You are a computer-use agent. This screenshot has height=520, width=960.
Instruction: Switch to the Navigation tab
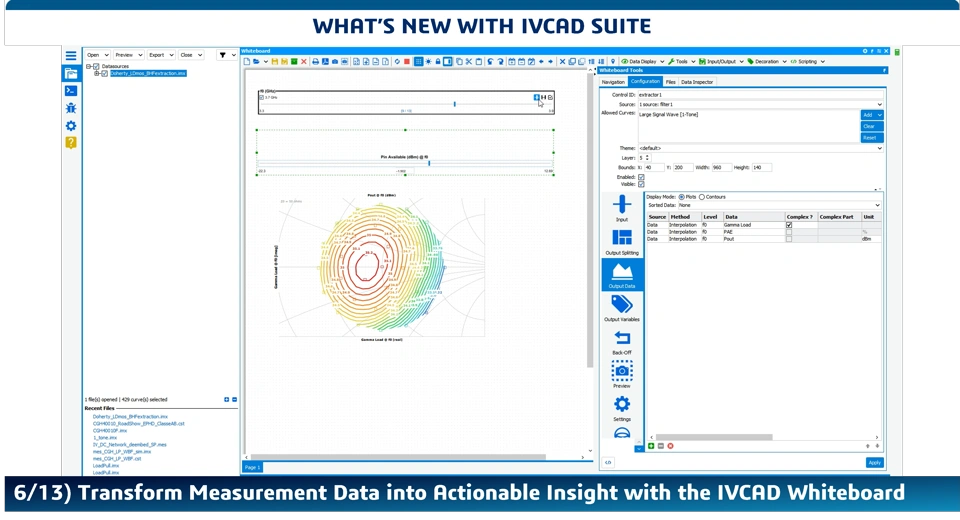coord(613,82)
